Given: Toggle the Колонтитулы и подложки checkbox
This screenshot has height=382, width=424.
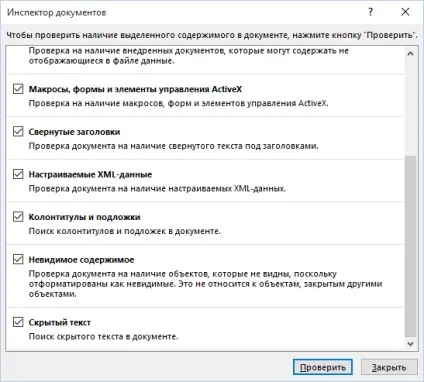Looking at the screenshot, I should click(18, 217).
